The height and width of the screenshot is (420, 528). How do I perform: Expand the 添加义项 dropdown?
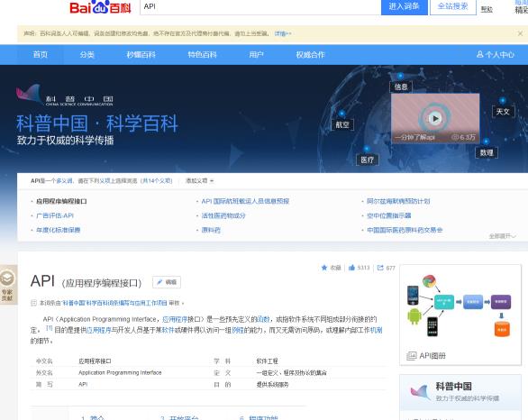[199, 181]
